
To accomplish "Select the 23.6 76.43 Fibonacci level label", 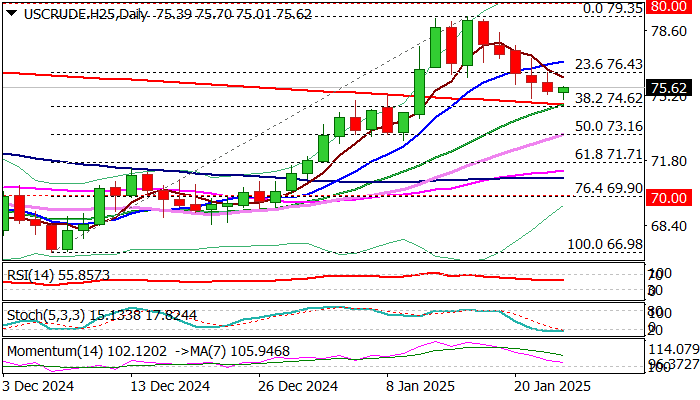I will coord(609,65).
